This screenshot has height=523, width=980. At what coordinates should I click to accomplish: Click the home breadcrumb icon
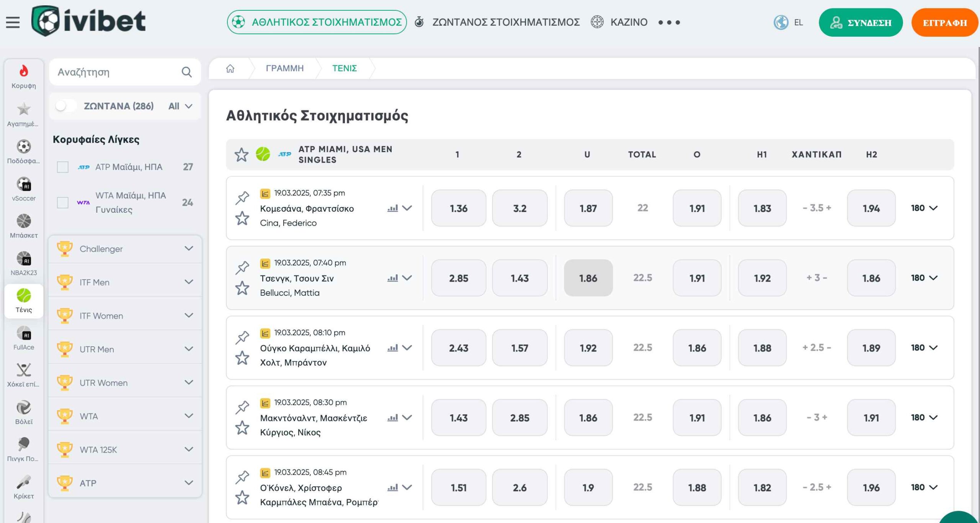coord(230,68)
